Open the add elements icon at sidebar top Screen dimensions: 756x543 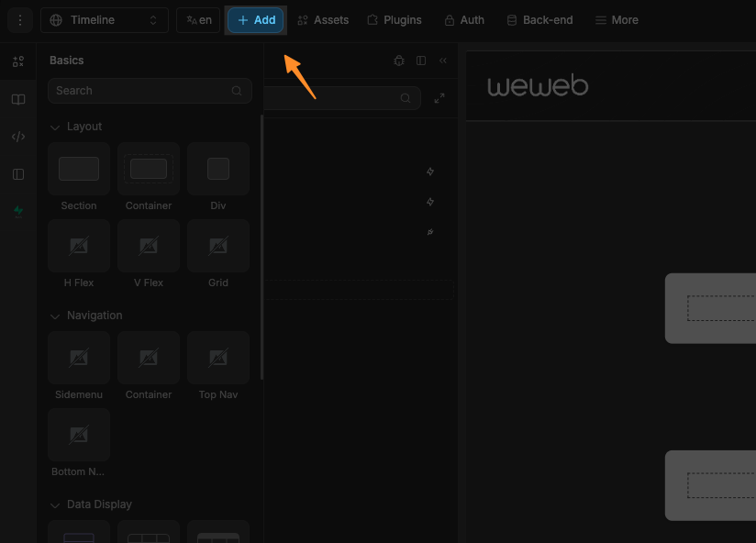(x=18, y=61)
